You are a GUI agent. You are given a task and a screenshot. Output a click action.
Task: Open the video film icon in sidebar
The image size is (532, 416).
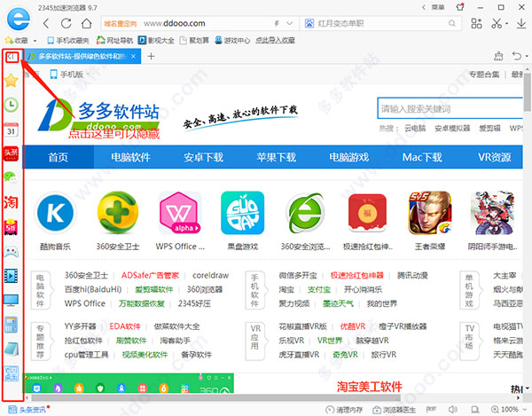tap(11, 276)
